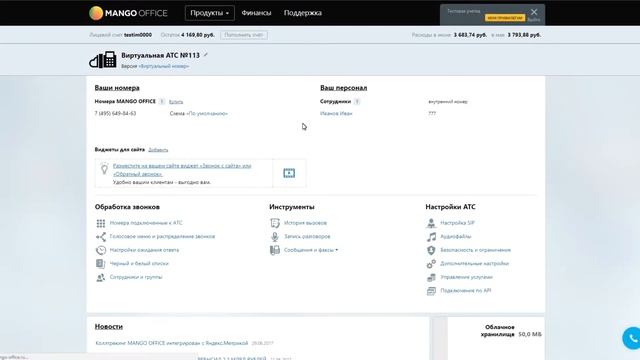Open Подключение по API
640x360 pixels.
click(465, 291)
